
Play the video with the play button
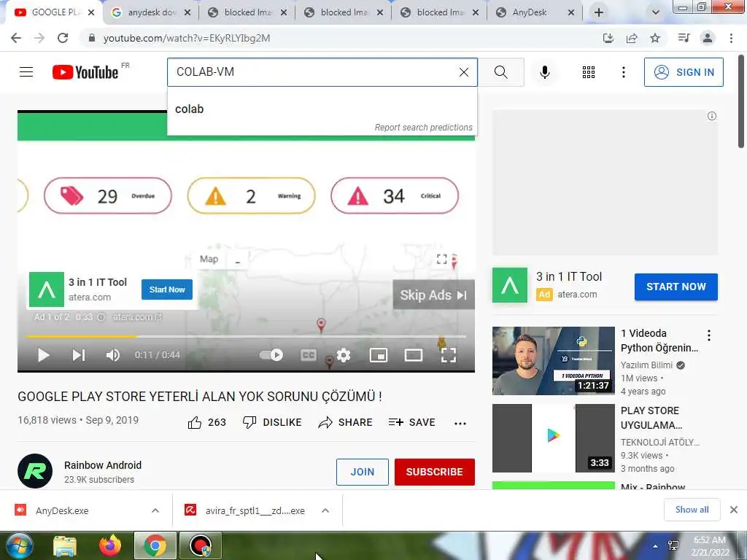click(43, 355)
